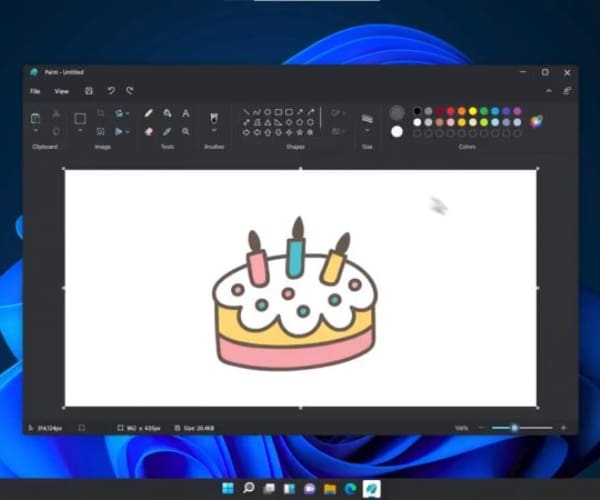Open the Shape fill dropdown
This screenshot has height=500, width=600.
click(338, 132)
